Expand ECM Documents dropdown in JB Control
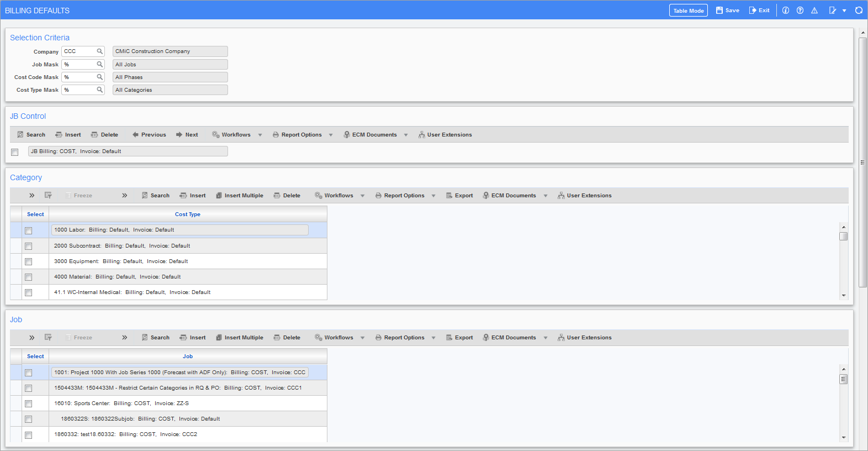868x451 pixels. coord(406,135)
